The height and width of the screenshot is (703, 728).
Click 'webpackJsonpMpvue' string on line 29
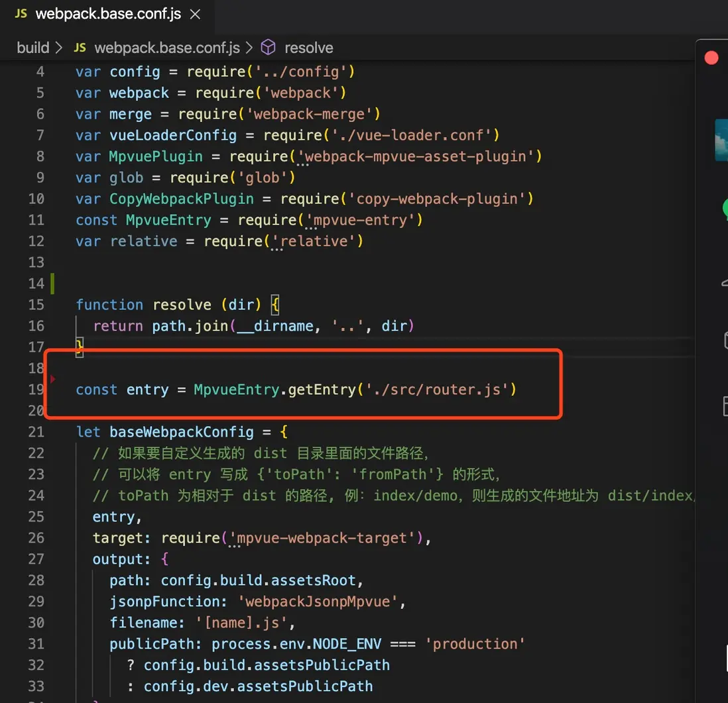[318, 602]
